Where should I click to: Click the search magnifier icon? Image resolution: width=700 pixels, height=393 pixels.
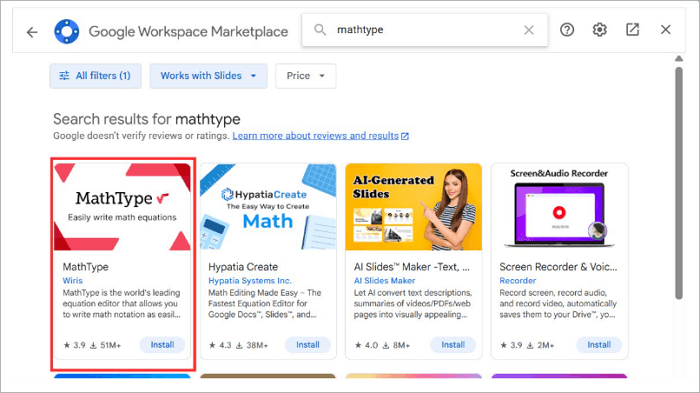coord(320,30)
